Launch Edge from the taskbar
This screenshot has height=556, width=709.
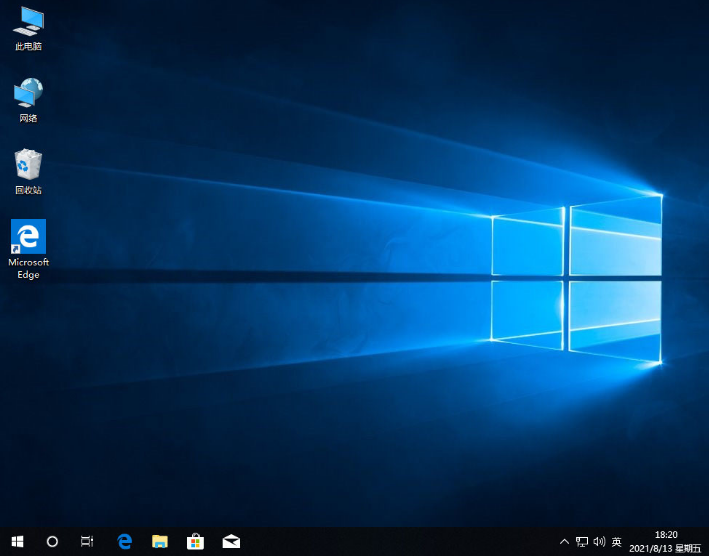[125, 541]
